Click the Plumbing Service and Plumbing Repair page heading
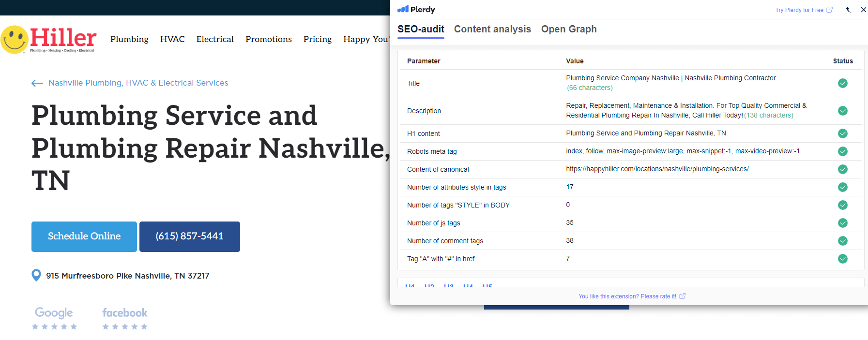The height and width of the screenshot is (340, 868). point(211,148)
